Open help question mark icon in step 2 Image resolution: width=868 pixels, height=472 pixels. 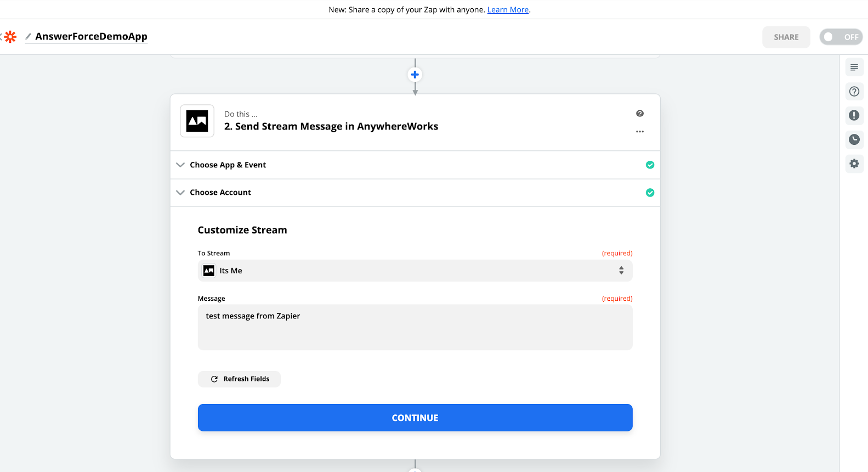click(x=640, y=114)
